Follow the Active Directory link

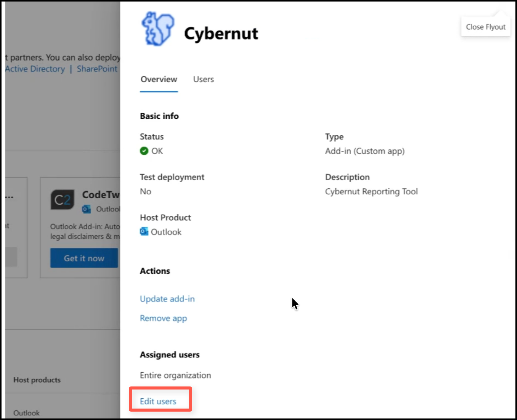35,69
